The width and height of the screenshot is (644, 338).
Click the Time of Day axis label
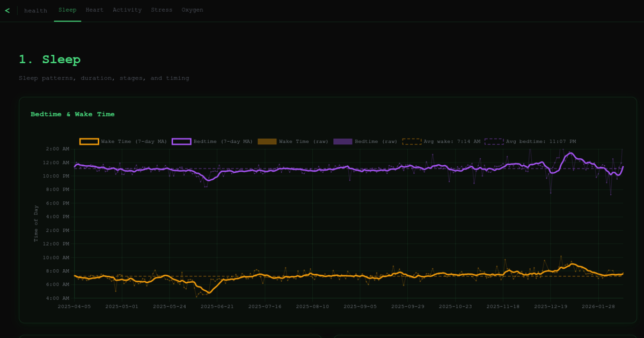coord(36,223)
